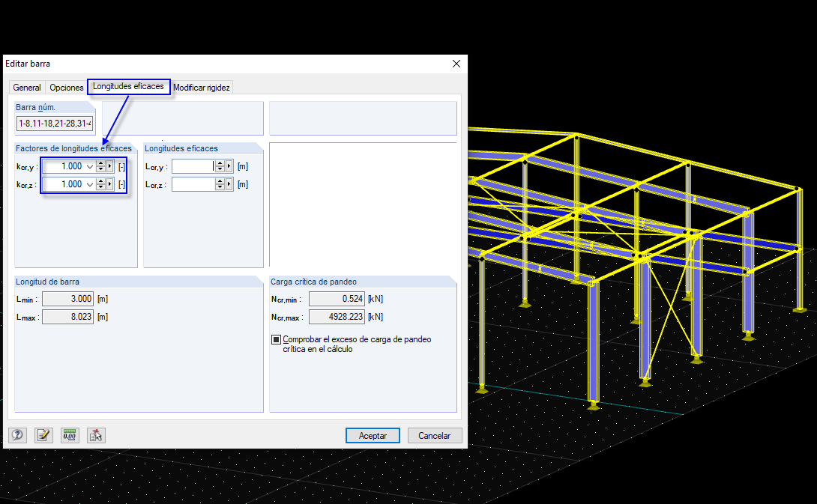The image size is (817, 504).
Task: Open the Modificar rigidez tab
Action: [x=201, y=88]
